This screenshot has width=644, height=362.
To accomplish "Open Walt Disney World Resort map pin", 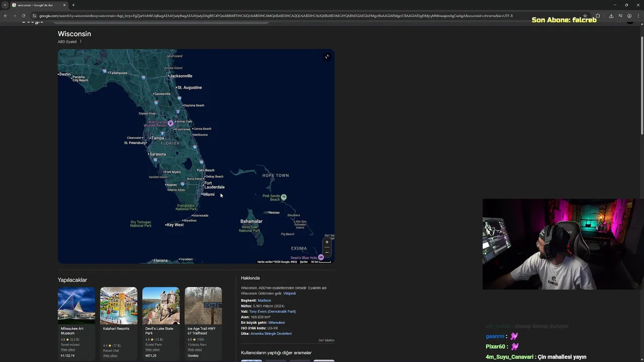I will click(x=171, y=123).
